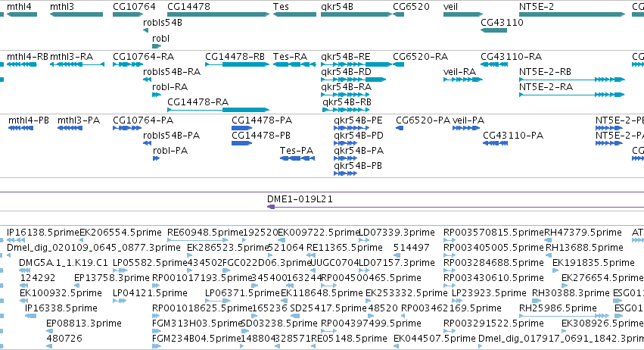
Task: Open the NT5E-2-RB transcript label
Action: [545, 72]
